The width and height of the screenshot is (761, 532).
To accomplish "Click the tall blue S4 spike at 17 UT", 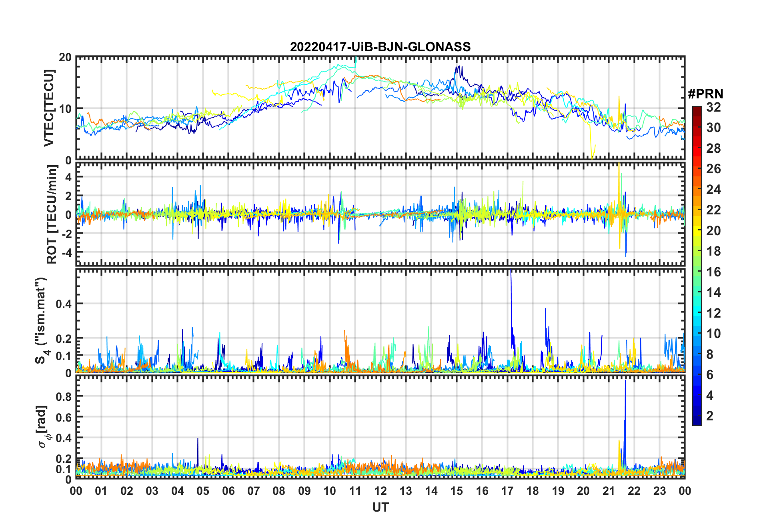I will (x=511, y=288).
